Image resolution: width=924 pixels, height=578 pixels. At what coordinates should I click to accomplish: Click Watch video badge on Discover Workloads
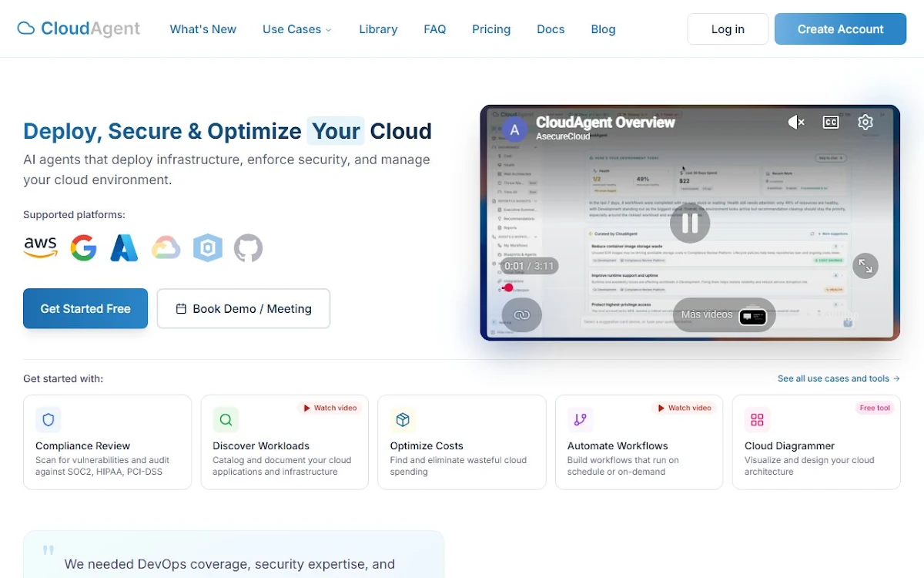pos(330,408)
